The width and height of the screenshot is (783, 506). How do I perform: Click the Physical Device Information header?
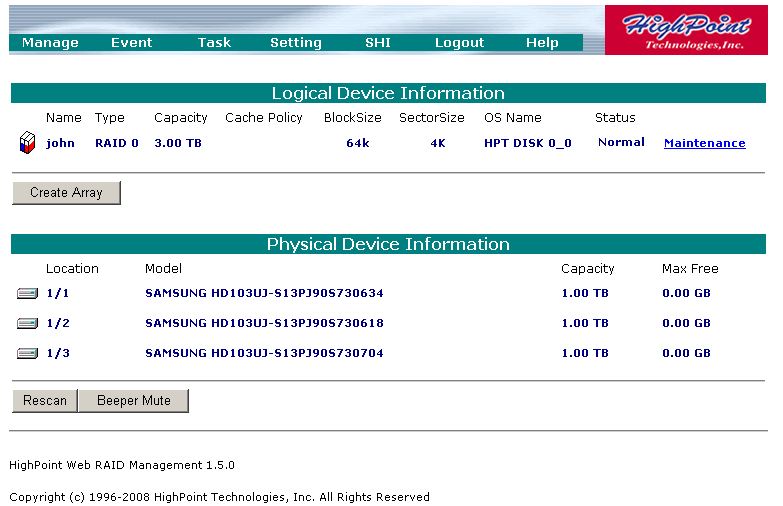click(388, 244)
